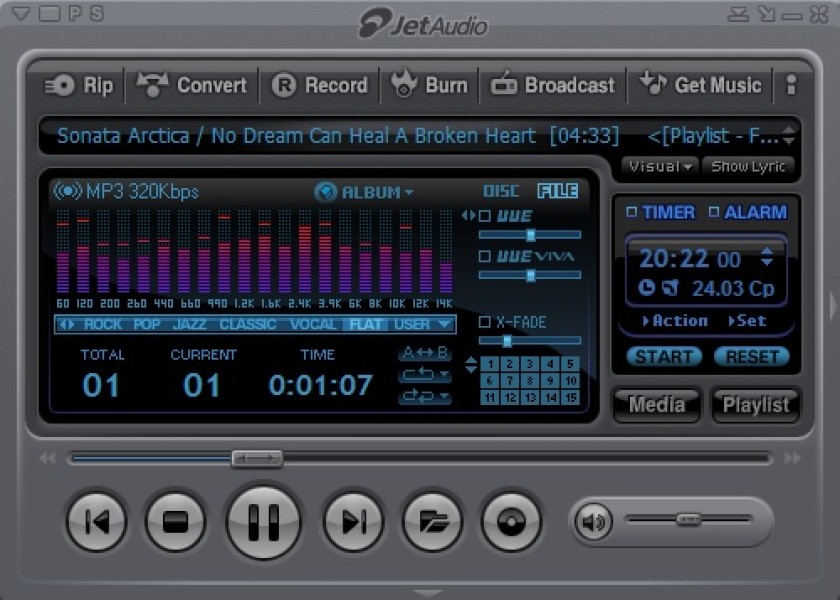Viewport: 840px width, 600px height.
Task: Select the JAZZ equalizer preset
Action: 190,324
